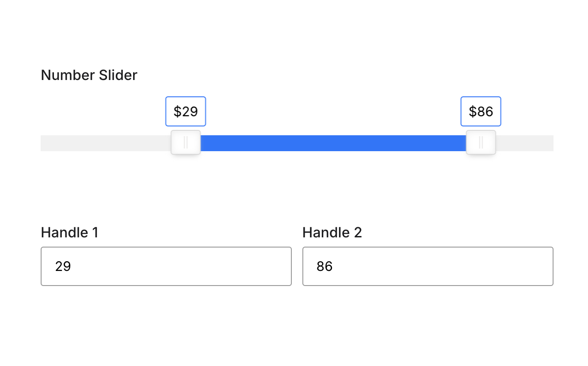Click the value 86 in Handle 2 box
The image size is (588, 366).
click(x=325, y=267)
